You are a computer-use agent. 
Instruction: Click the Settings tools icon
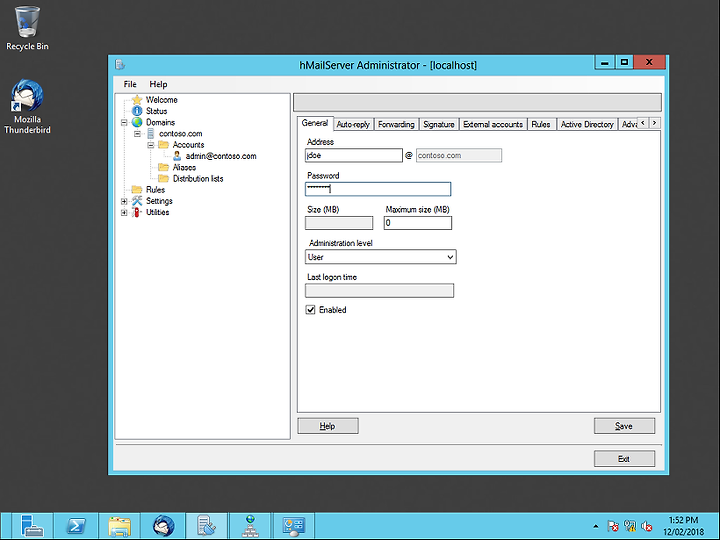pos(137,201)
